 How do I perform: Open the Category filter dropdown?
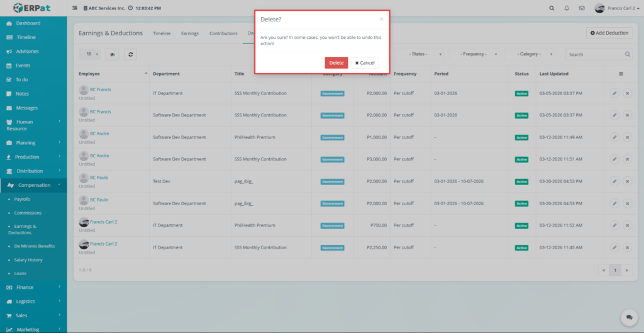pos(531,54)
